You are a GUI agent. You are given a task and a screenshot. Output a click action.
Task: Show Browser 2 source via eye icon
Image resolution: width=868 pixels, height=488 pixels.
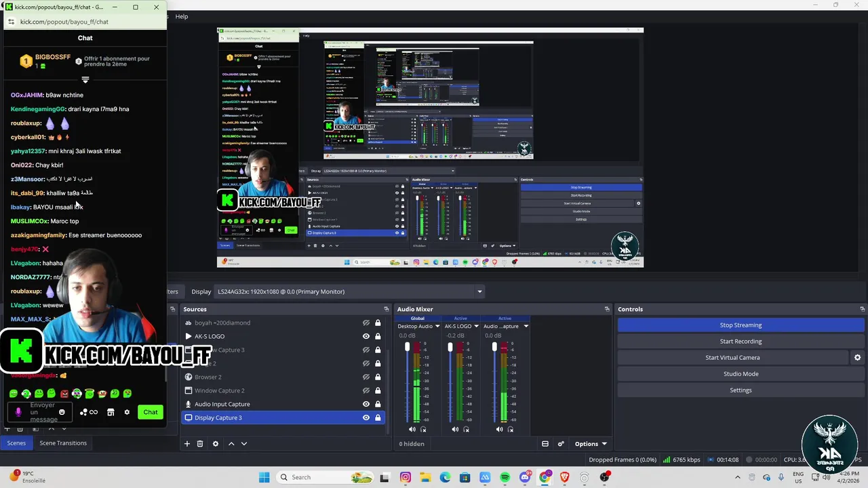pyautogui.click(x=366, y=377)
